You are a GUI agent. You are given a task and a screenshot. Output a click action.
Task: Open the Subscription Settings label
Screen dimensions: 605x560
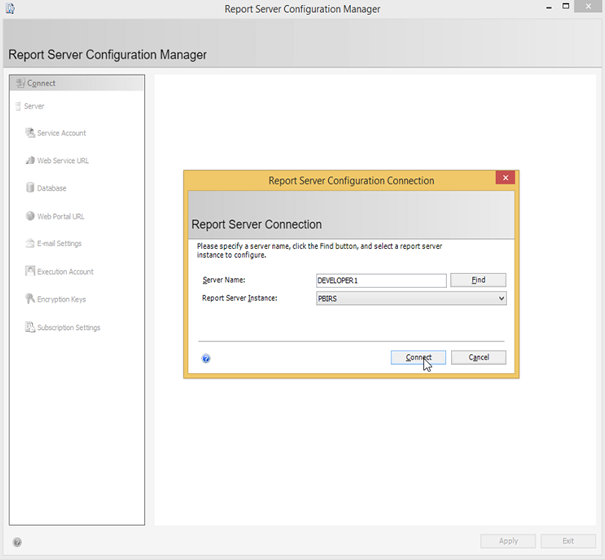(x=69, y=328)
